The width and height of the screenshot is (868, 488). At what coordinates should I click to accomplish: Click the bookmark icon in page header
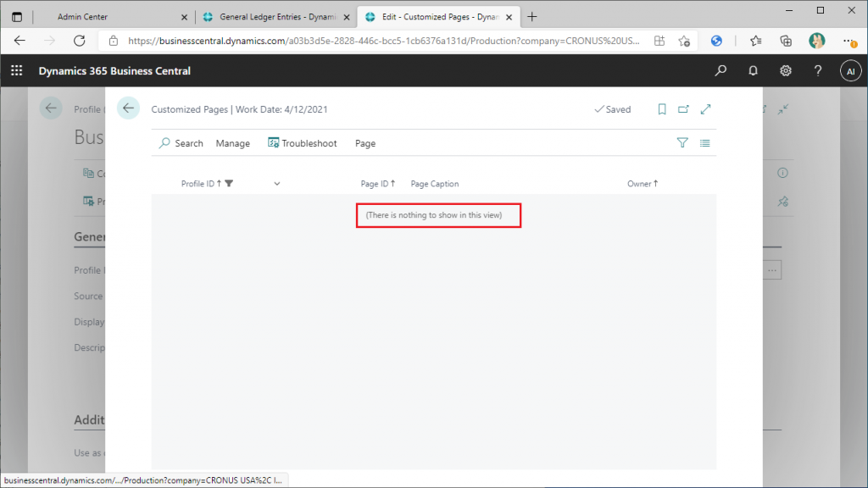point(662,109)
